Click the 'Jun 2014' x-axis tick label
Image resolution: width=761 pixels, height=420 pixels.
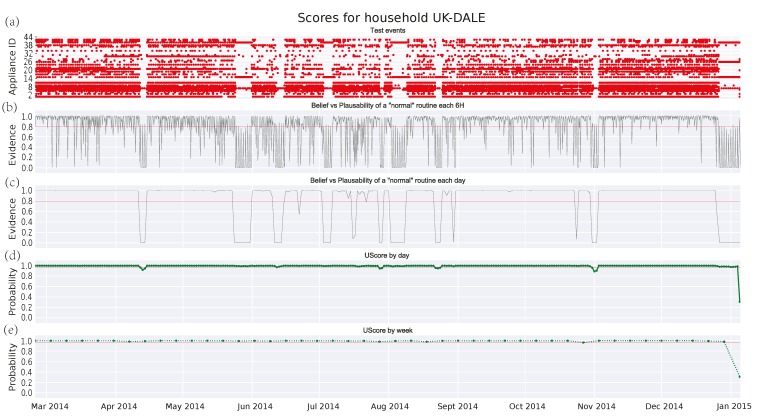(255, 407)
